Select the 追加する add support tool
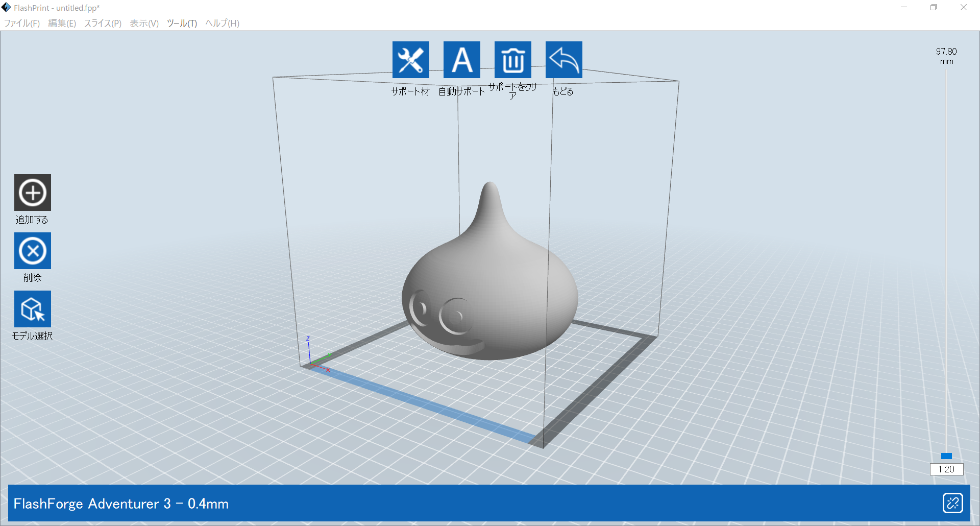This screenshot has width=980, height=526. (33, 193)
